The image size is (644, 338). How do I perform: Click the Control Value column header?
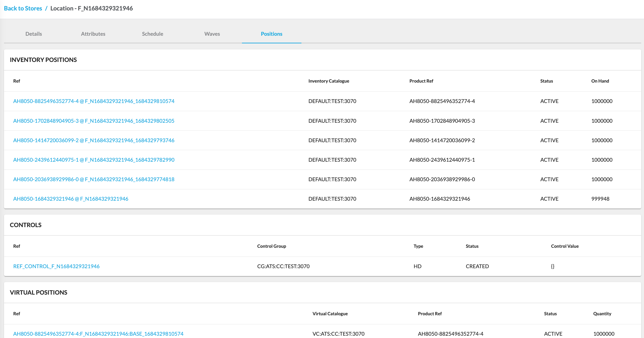pyautogui.click(x=565, y=246)
